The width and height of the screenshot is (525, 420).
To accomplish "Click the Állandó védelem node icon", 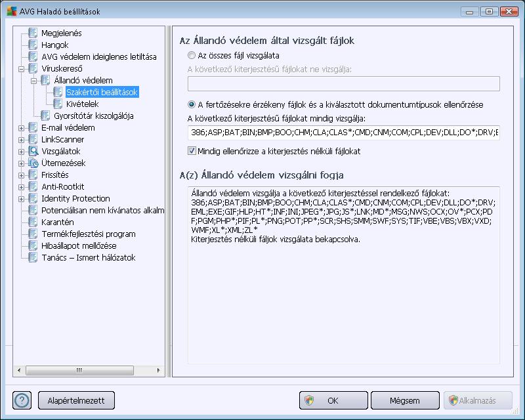I will click(45, 80).
